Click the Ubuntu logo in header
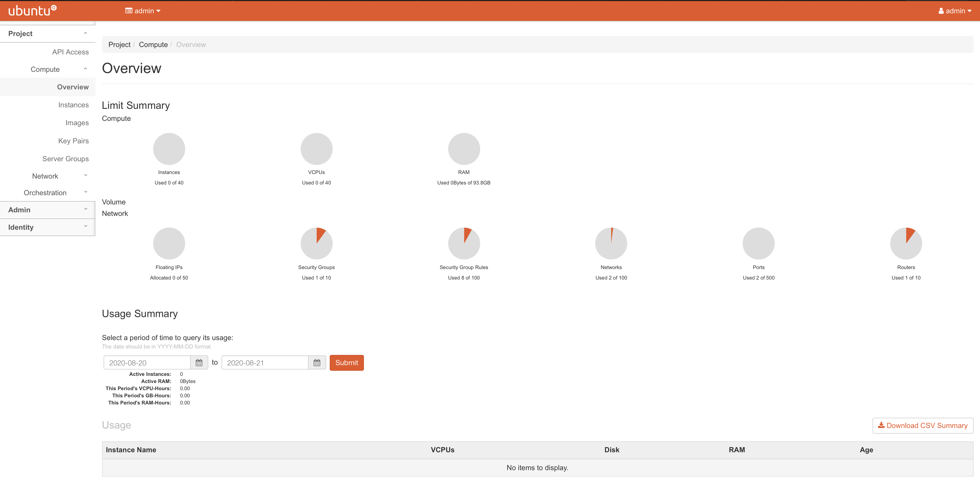980x487 pixels. tap(32, 11)
